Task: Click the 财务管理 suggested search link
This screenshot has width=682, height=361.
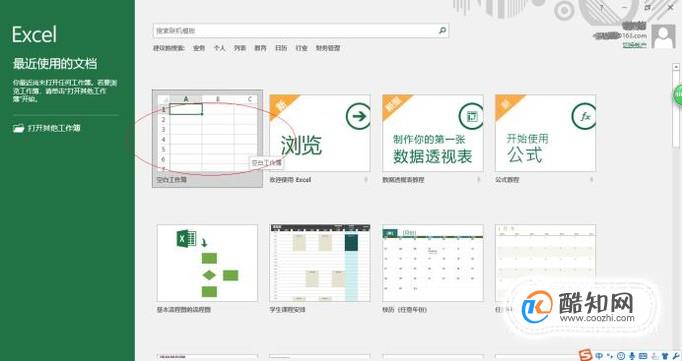Action: pyautogui.click(x=328, y=48)
